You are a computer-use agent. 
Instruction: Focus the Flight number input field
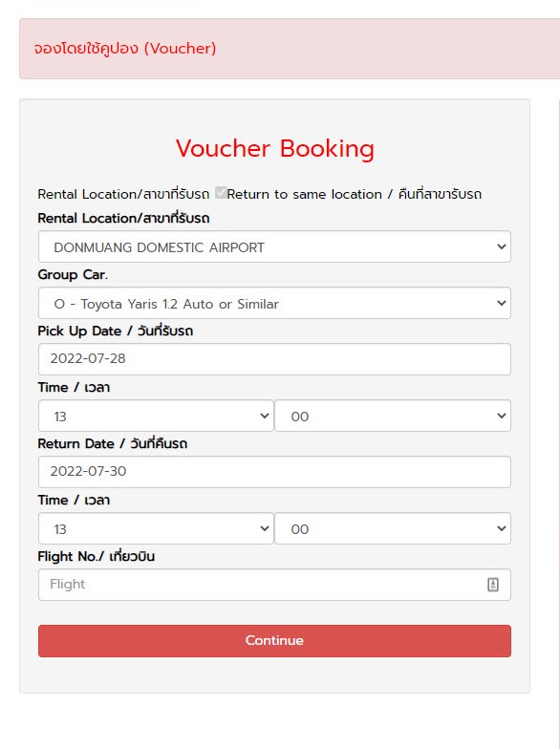(274, 585)
